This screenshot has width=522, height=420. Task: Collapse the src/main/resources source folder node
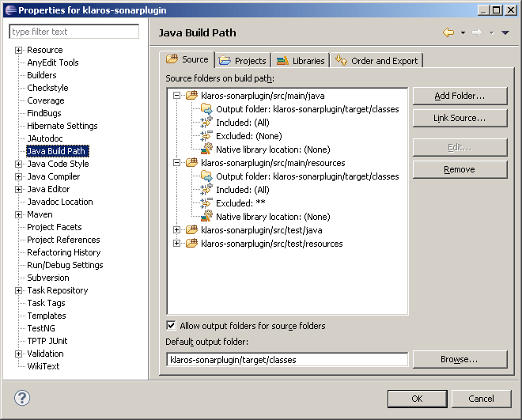pos(177,163)
